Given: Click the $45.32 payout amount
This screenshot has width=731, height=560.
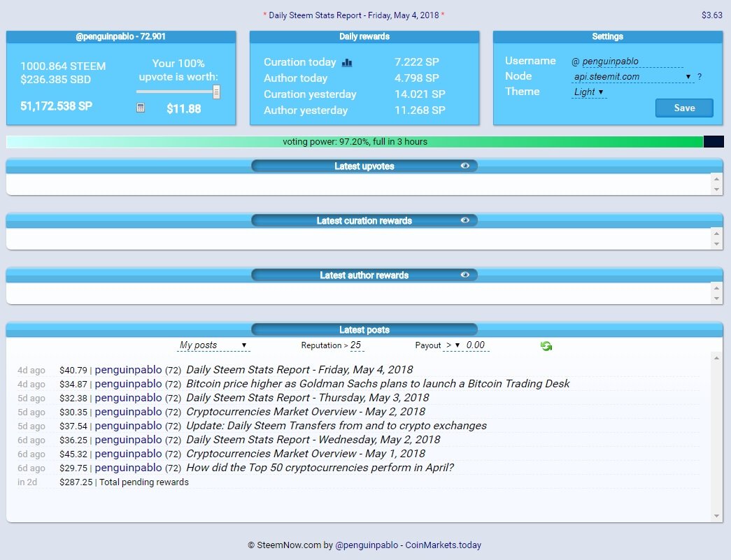Looking at the screenshot, I should pos(73,454).
